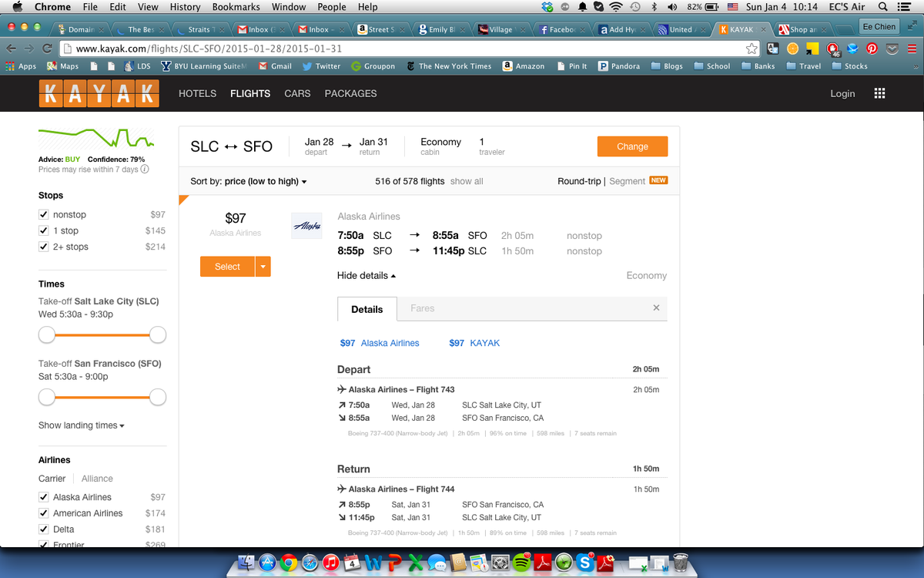Click the Pinterest extension icon
Viewport: 924px width, 578px height.
click(x=872, y=49)
